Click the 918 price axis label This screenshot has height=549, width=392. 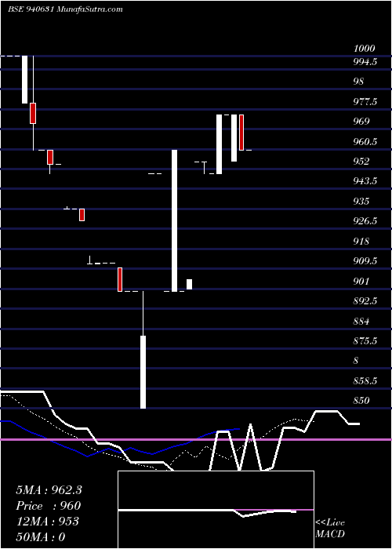point(361,242)
